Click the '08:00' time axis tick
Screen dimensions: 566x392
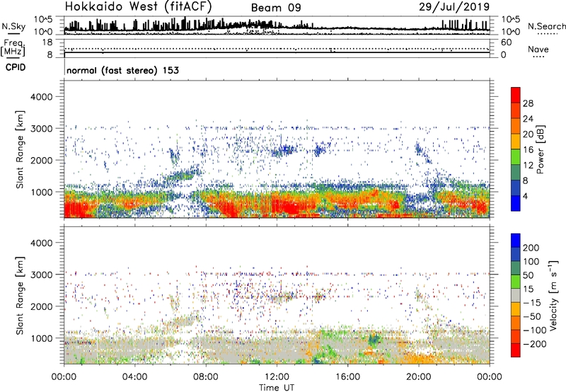[x=206, y=377]
